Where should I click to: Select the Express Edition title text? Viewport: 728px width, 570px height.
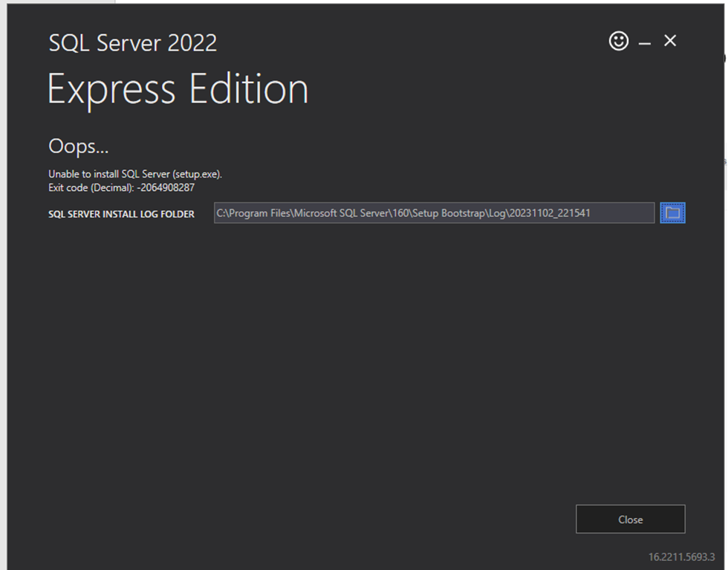pos(178,89)
